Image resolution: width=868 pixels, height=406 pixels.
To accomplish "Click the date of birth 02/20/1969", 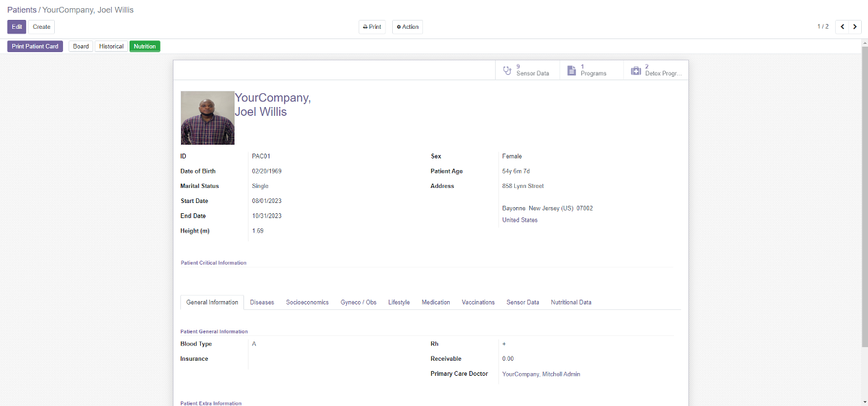I will point(267,171).
